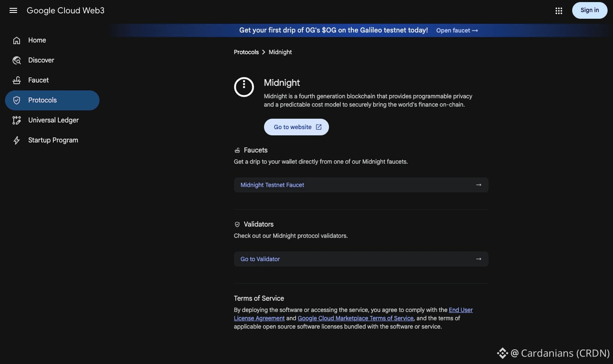Image resolution: width=613 pixels, height=364 pixels.
Task: Click the Google Cloud Web3 title
Action: coord(65,10)
